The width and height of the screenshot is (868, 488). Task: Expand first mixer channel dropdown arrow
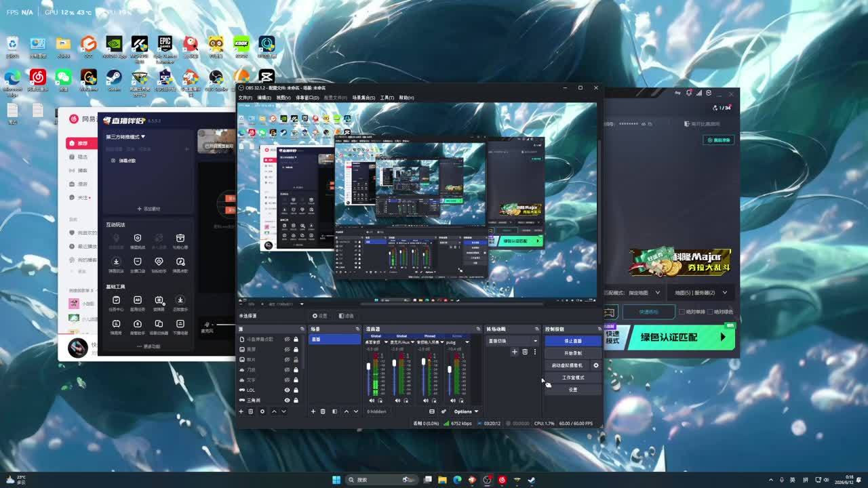[x=386, y=342]
